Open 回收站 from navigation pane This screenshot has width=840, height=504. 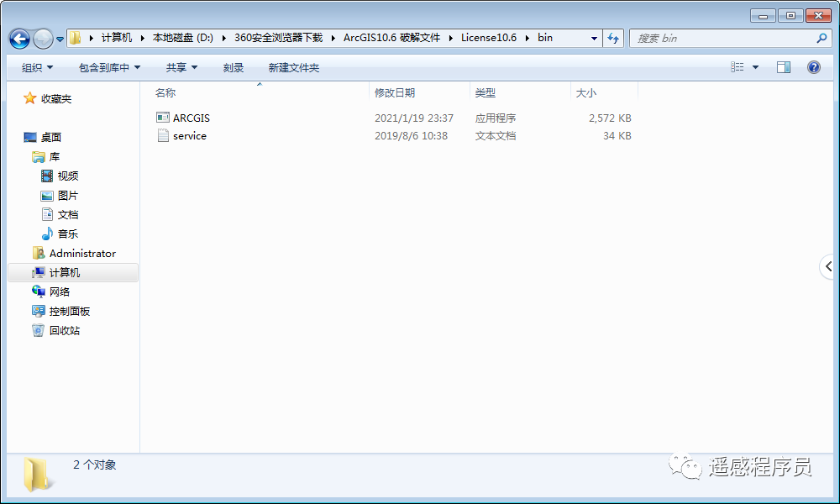click(x=65, y=330)
